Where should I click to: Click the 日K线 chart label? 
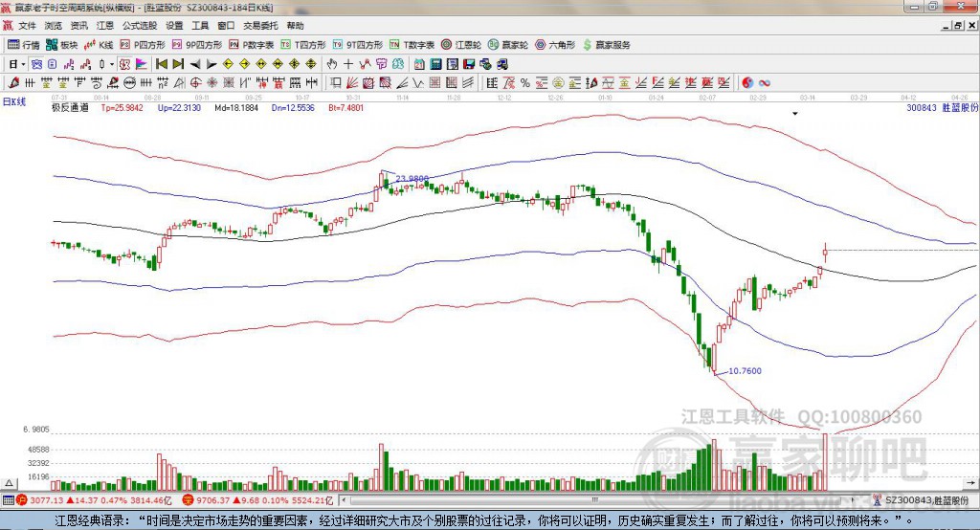pyautogui.click(x=13, y=101)
